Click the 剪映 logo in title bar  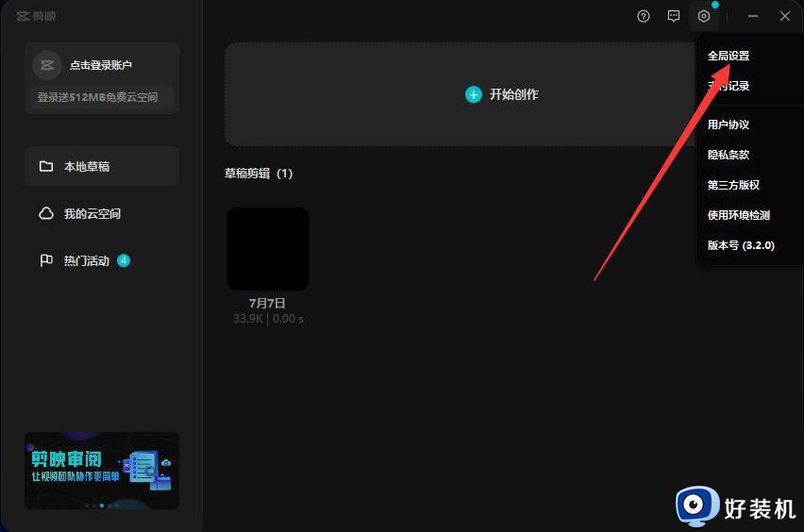36,16
